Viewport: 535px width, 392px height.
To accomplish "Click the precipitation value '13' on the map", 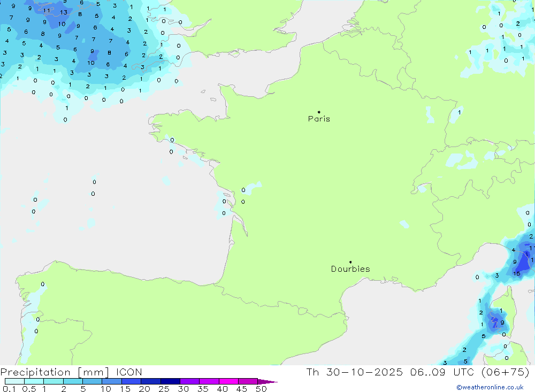I will click(64, 12).
